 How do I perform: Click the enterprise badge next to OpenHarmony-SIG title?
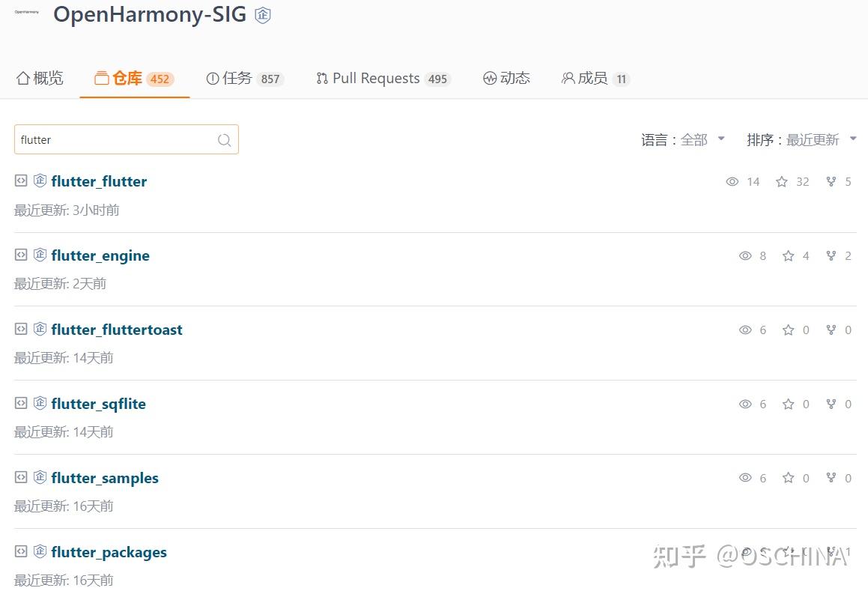pos(262,14)
